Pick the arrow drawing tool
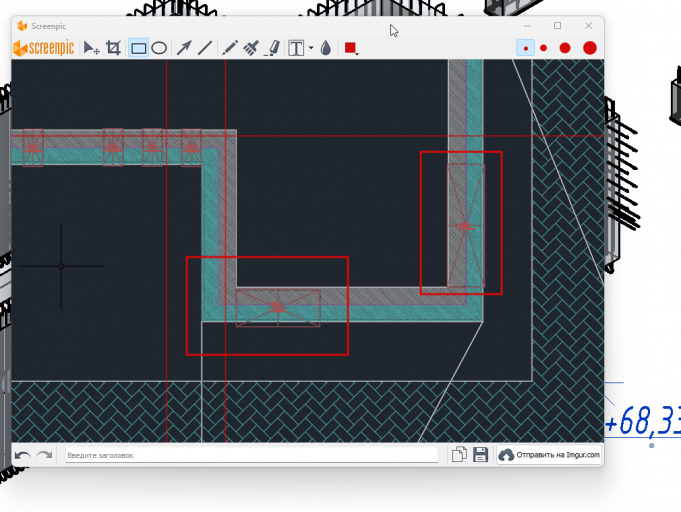The image size is (681, 512). click(x=184, y=48)
